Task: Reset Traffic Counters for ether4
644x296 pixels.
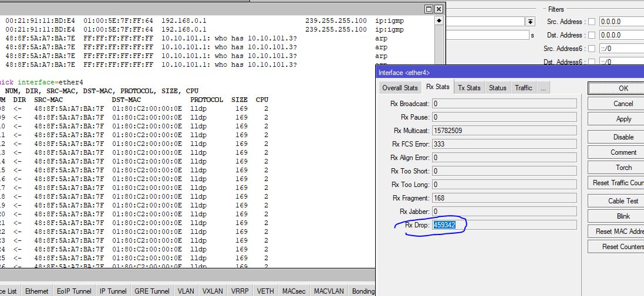Action: [x=616, y=183]
